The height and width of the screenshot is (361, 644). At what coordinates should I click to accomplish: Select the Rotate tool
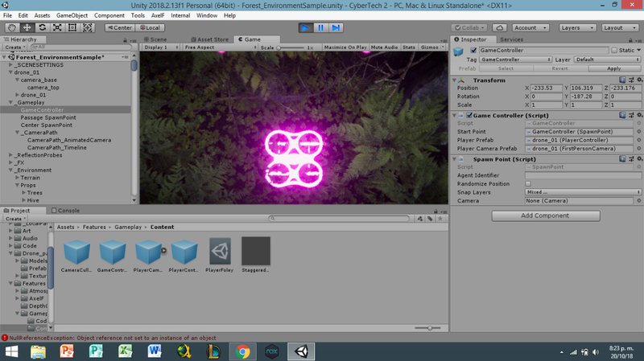pos(43,27)
